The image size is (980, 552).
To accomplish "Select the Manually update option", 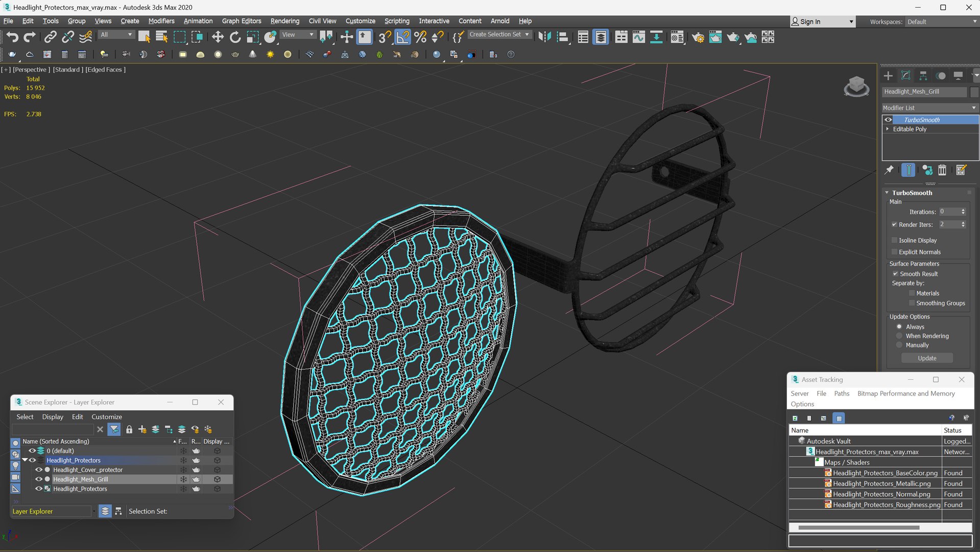I will (899, 345).
